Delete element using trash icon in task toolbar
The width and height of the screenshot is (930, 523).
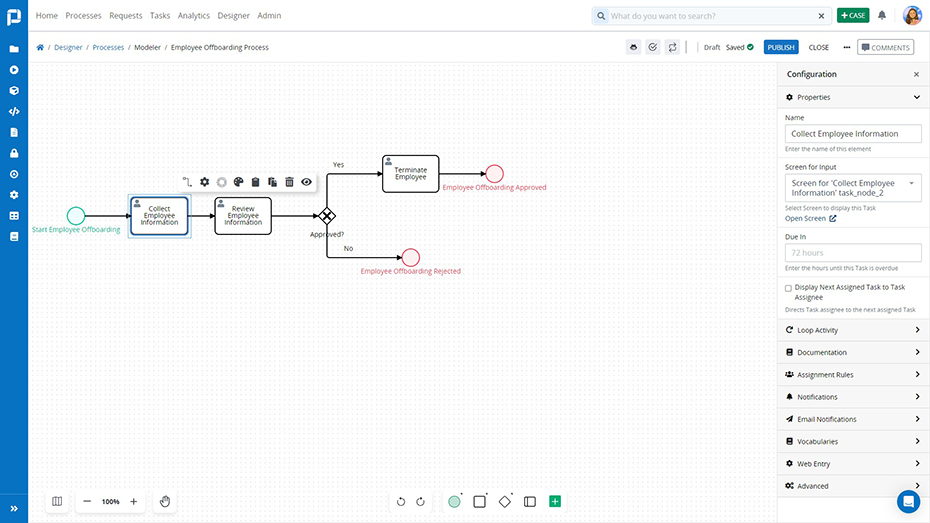click(x=289, y=182)
